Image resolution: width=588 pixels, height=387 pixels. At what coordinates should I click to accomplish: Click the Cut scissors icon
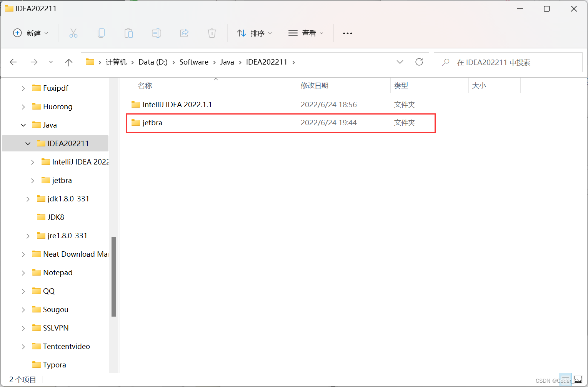click(73, 33)
